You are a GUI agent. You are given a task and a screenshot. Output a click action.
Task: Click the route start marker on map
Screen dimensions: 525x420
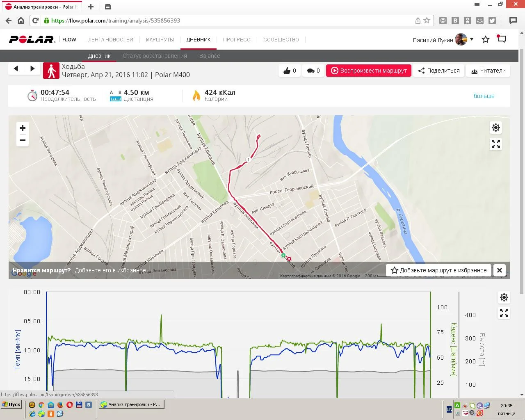(x=283, y=256)
